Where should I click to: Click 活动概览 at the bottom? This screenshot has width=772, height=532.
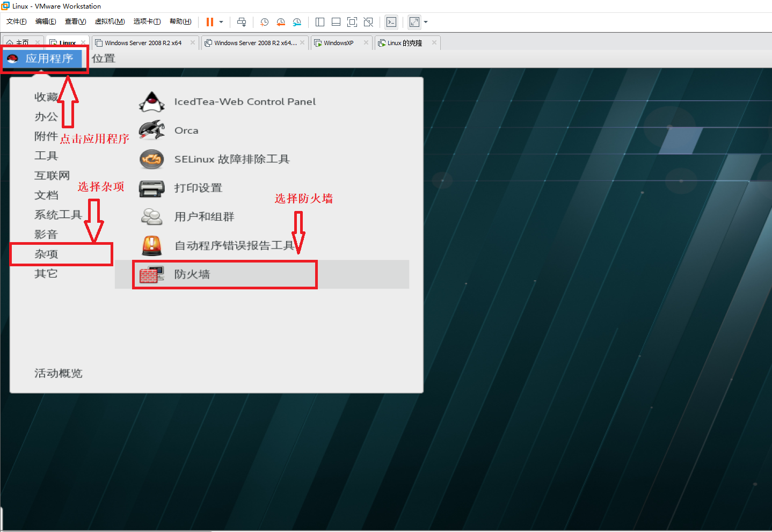coord(58,374)
